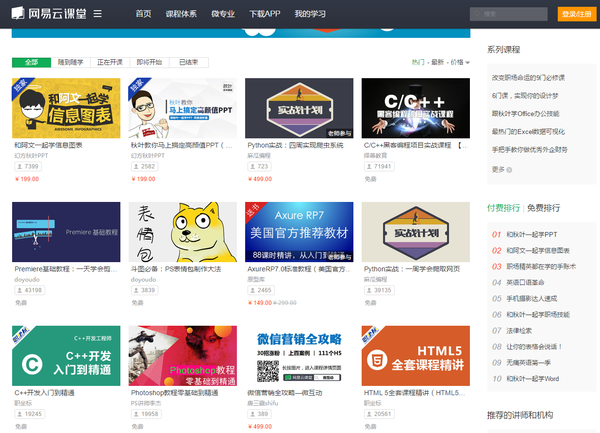The width and height of the screenshot is (600, 433).
Task: Open the C++开发入门到精通 thumbnail
Action: 66,356
